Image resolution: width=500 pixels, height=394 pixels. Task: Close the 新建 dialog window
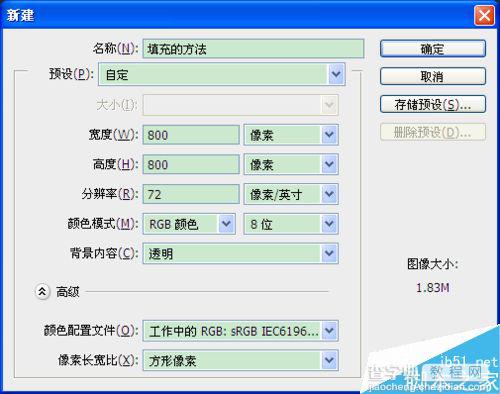pos(484,15)
